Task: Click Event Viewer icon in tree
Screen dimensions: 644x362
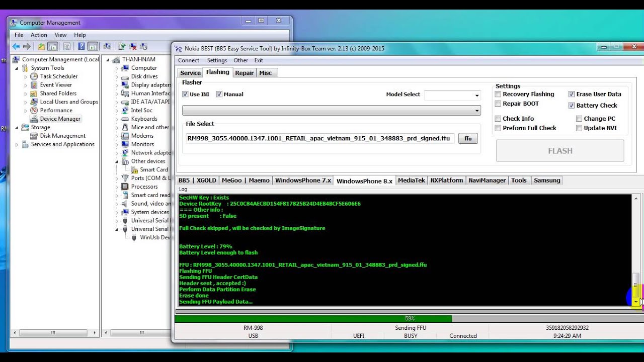Action: pyautogui.click(x=34, y=85)
